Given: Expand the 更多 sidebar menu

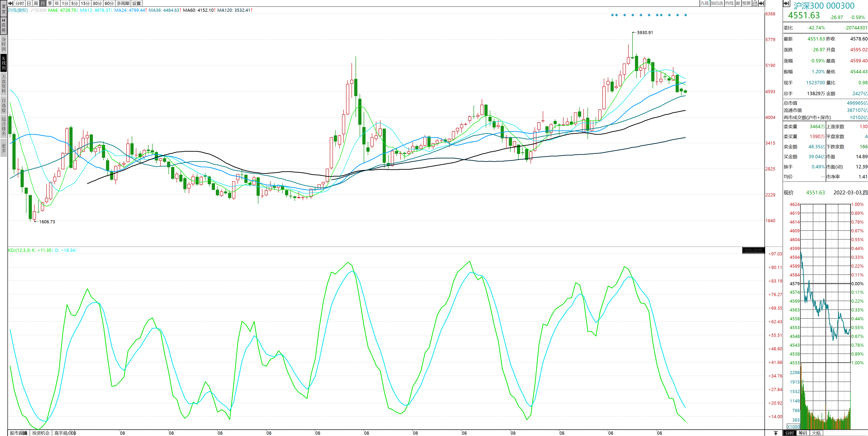Looking at the screenshot, I should 4,148.
